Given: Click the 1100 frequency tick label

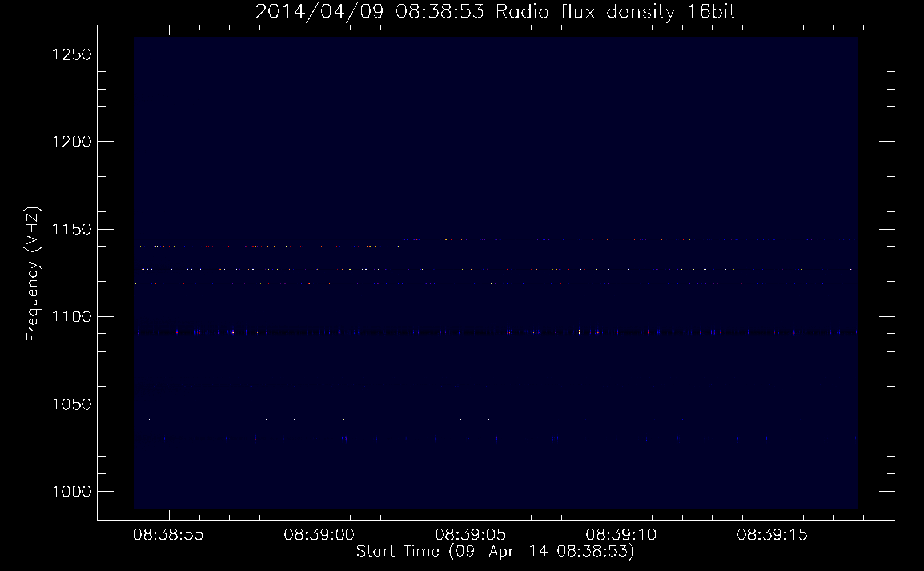Looking at the screenshot, I should (71, 317).
